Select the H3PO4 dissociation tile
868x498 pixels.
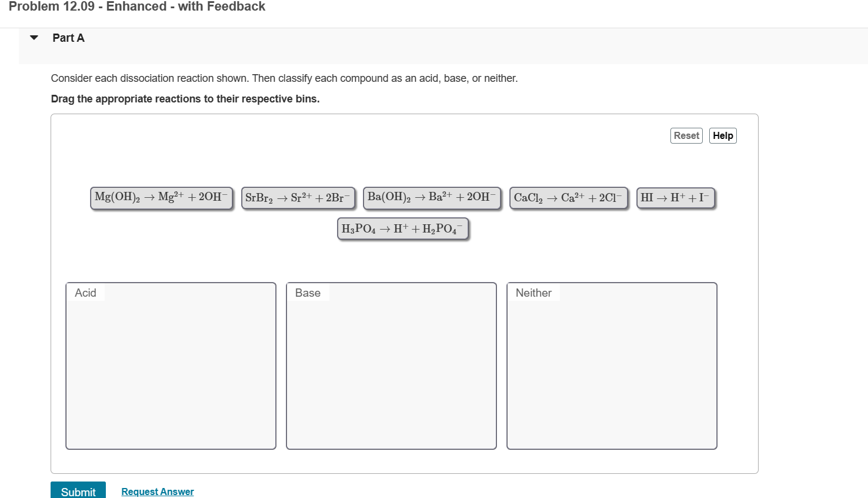(403, 228)
